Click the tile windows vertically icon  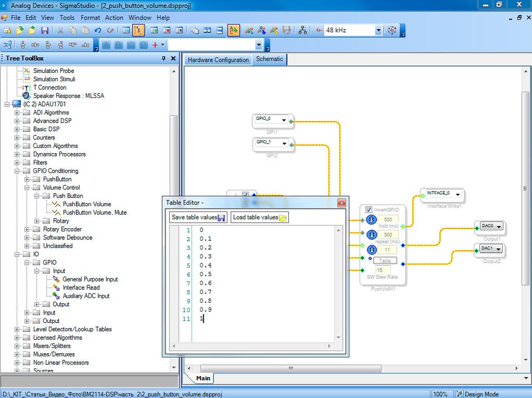[x=207, y=30]
